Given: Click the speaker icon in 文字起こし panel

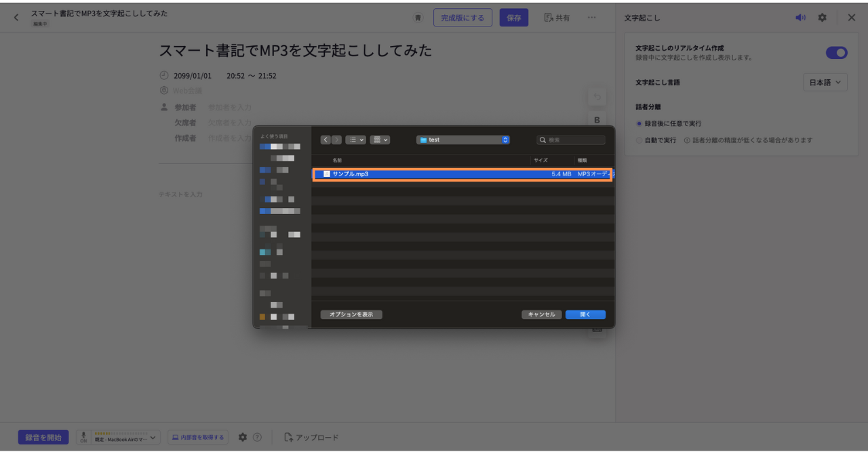Looking at the screenshot, I should tap(801, 18).
